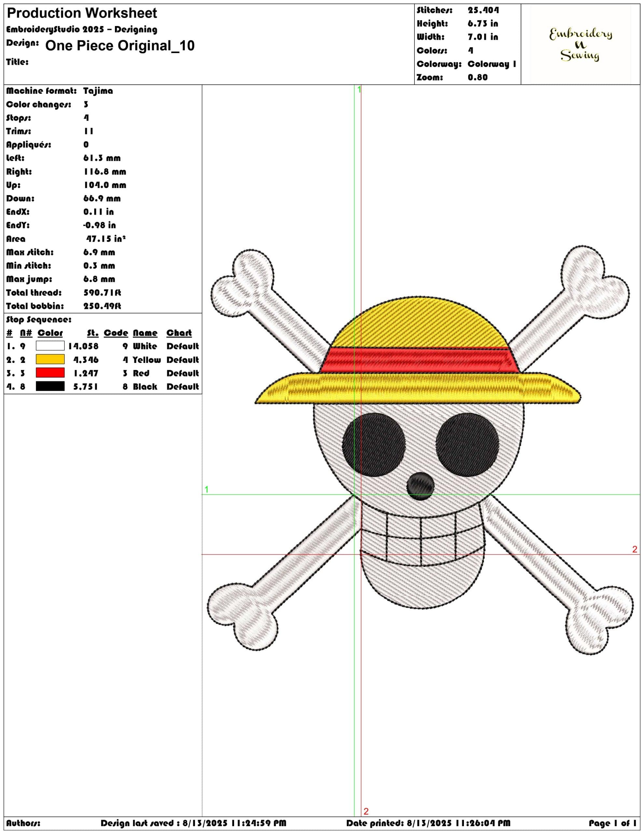Image resolution: width=644 pixels, height=834 pixels.
Task: Click the white thread color swatch
Action: 50,346
